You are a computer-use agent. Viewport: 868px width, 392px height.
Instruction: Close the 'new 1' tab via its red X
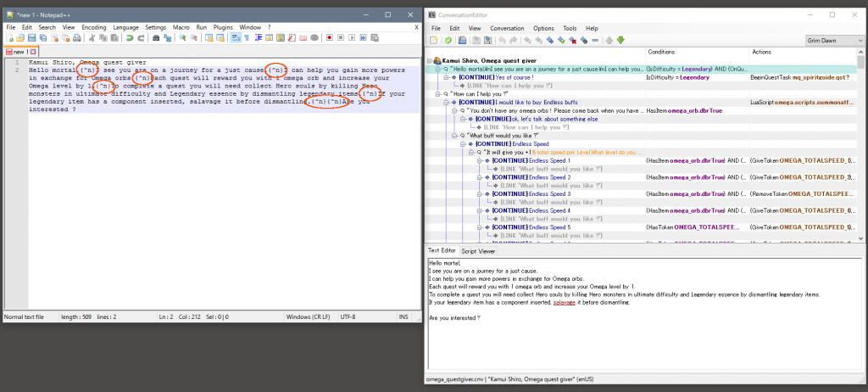point(33,52)
